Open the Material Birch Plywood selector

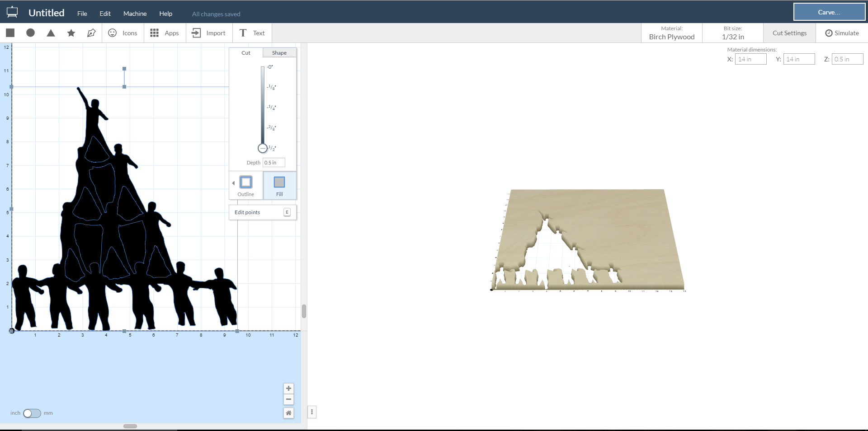[x=671, y=33]
